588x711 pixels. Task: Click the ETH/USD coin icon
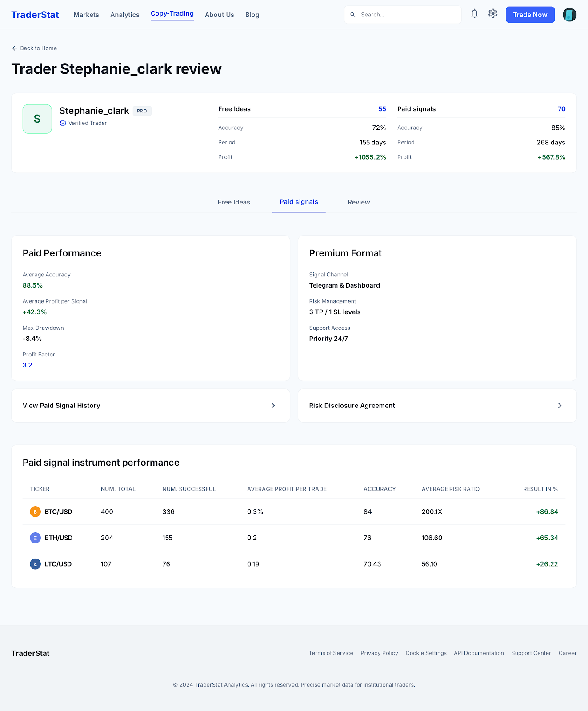click(x=35, y=538)
